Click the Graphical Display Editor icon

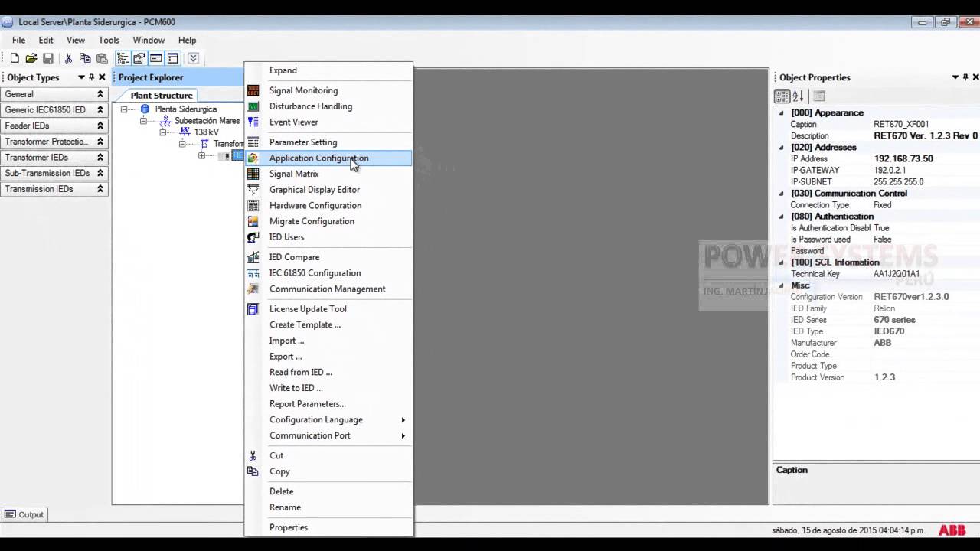tap(253, 190)
